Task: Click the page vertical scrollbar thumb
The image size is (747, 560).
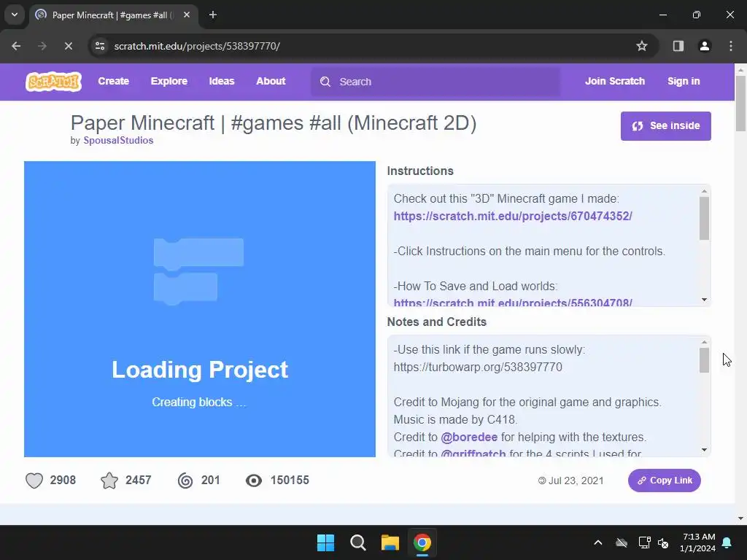Action: pyautogui.click(x=740, y=103)
